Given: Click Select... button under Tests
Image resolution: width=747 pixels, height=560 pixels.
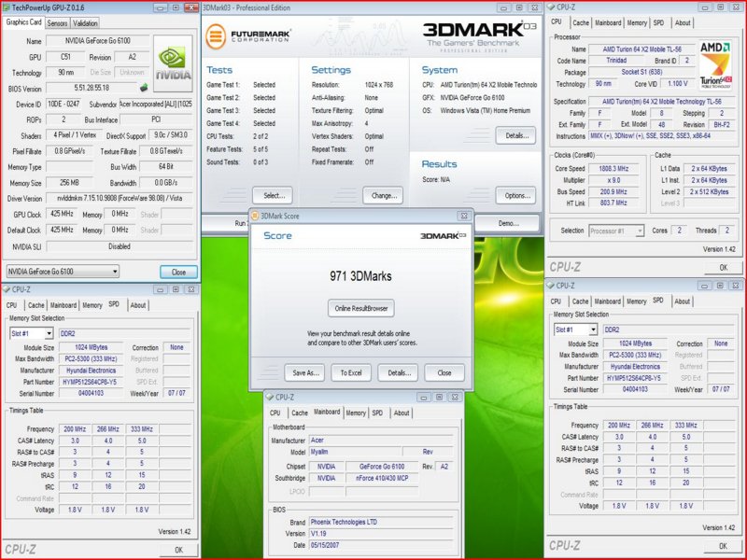Looking at the screenshot, I should [x=273, y=195].
